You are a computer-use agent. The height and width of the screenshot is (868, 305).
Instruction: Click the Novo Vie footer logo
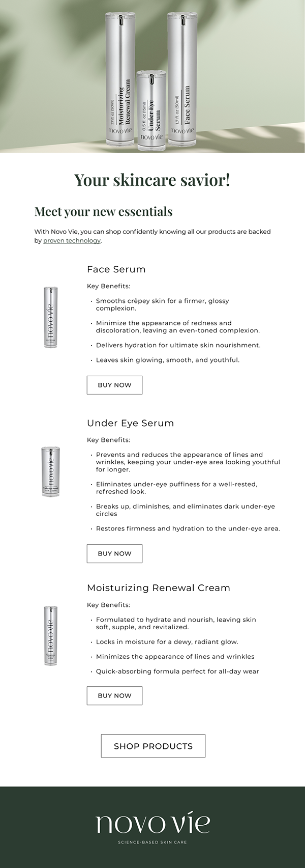[x=152, y=824]
